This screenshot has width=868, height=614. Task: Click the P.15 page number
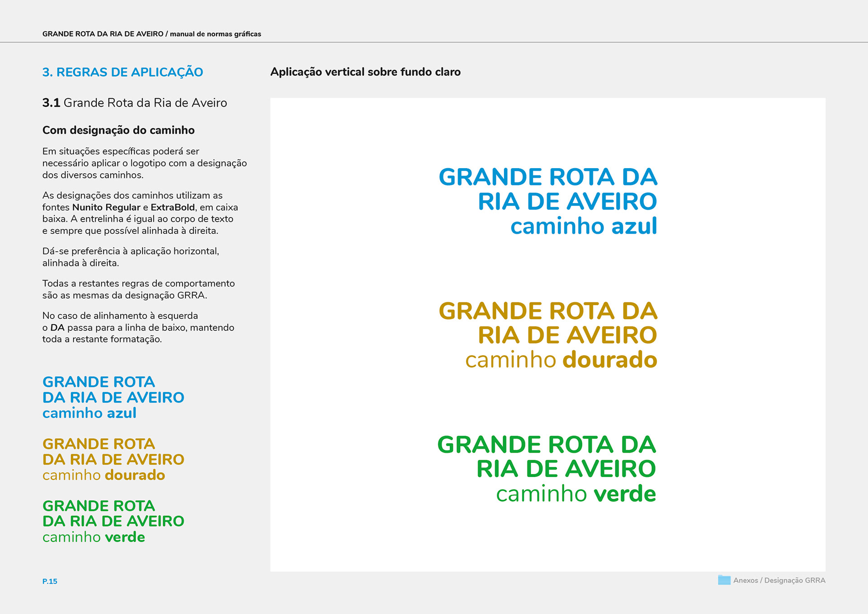tap(50, 581)
